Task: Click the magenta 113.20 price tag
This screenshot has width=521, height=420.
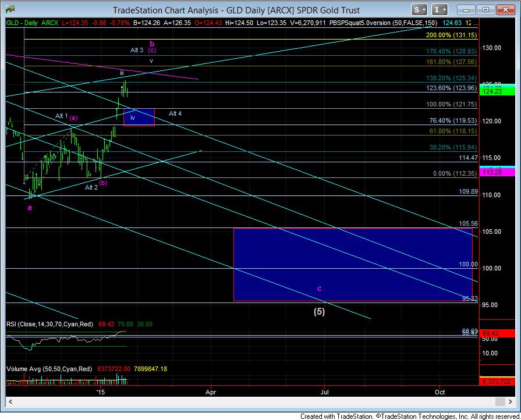Action: (x=497, y=172)
